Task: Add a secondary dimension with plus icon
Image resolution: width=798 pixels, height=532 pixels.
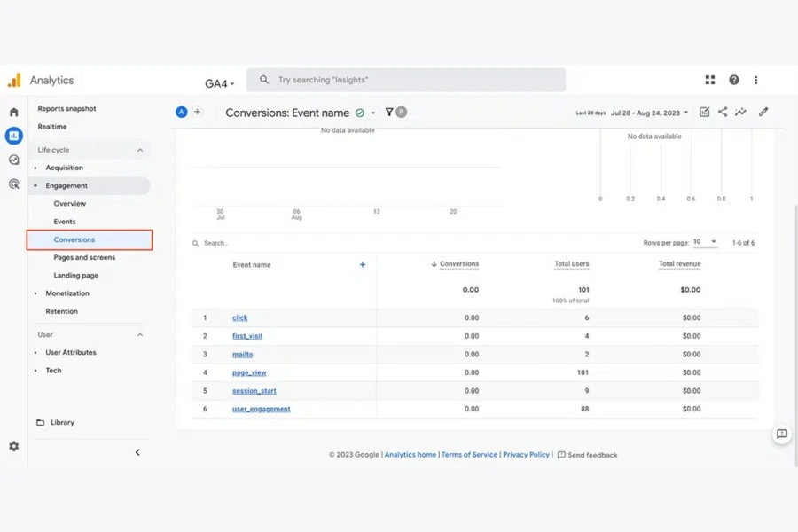Action: [x=363, y=263]
